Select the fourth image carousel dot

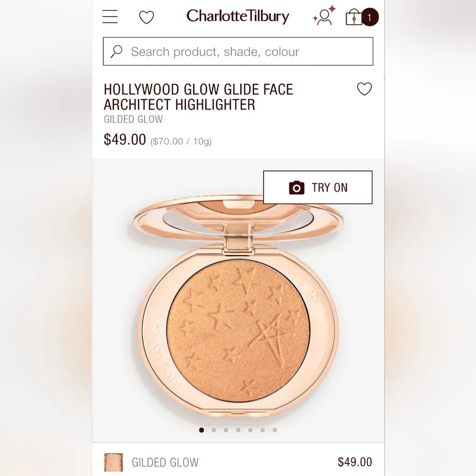[238, 430]
